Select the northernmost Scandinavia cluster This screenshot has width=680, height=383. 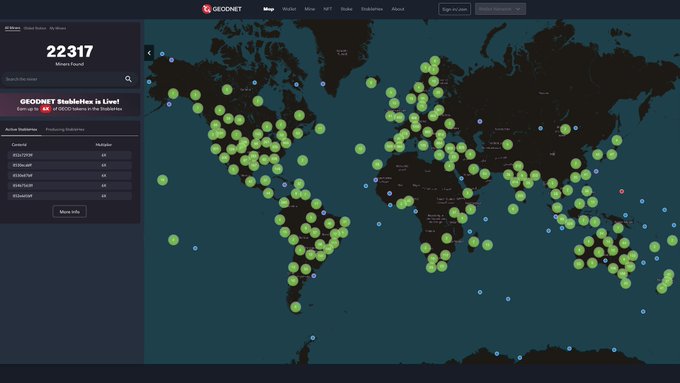click(x=435, y=61)
